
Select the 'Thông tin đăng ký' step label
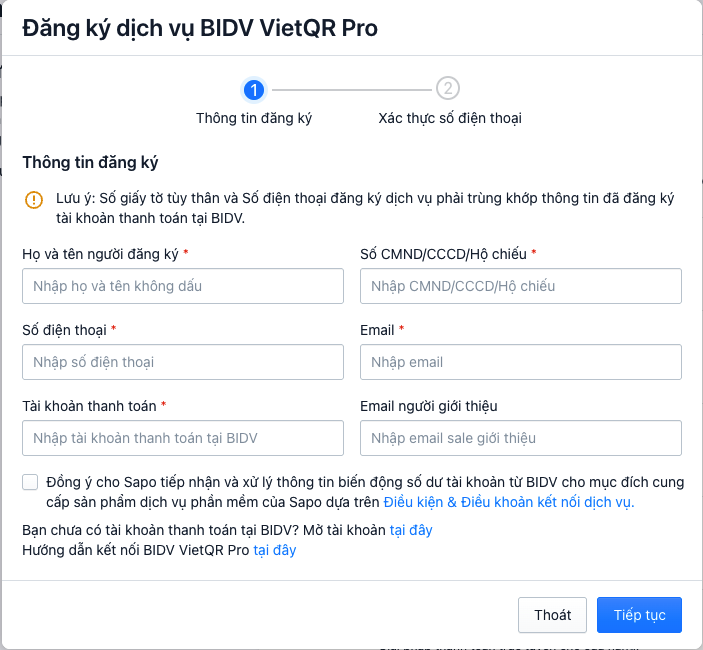pos(254,118)
